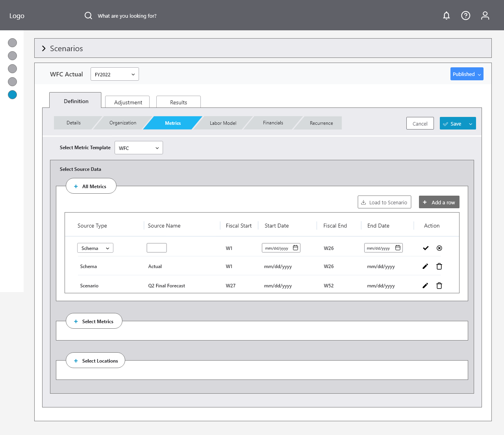The width and height of the screenshot is (504, 435).
Task: Click the W27 fiscal start cell
Action: (x=231, y=286)
